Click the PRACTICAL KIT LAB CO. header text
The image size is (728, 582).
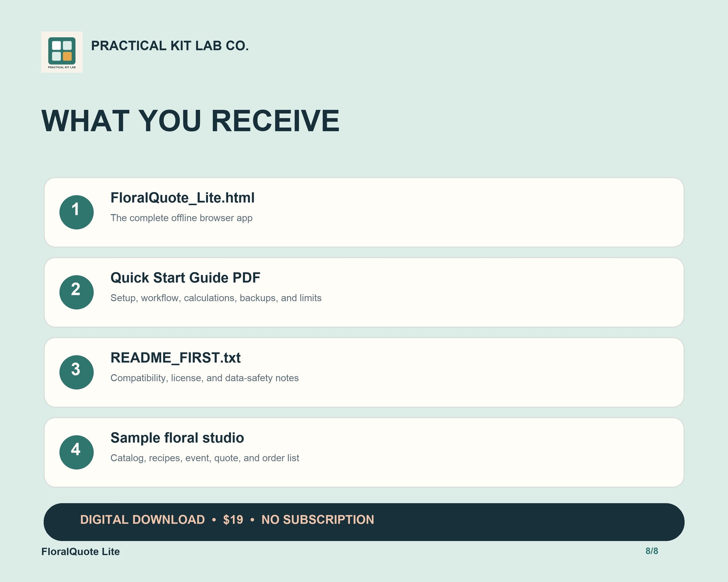click(x=170, y=46)
